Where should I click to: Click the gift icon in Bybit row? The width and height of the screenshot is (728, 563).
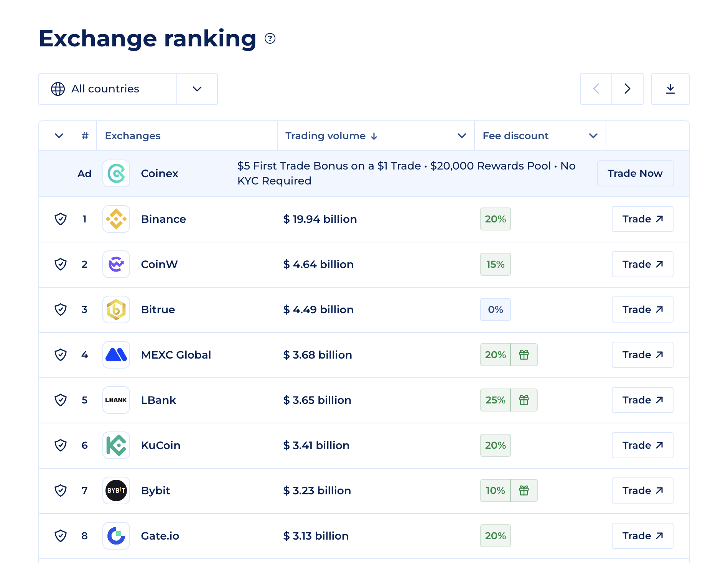tap(524, 491)
